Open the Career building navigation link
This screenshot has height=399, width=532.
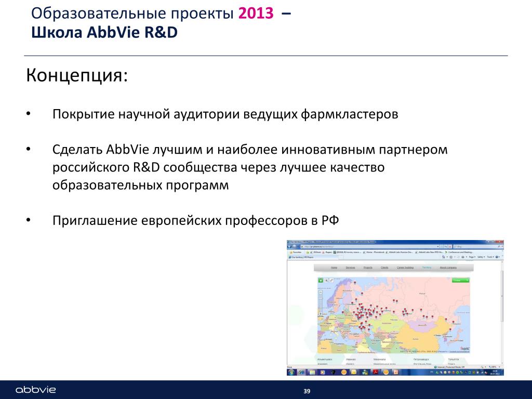pyautogui.click(x=405, y=268)
